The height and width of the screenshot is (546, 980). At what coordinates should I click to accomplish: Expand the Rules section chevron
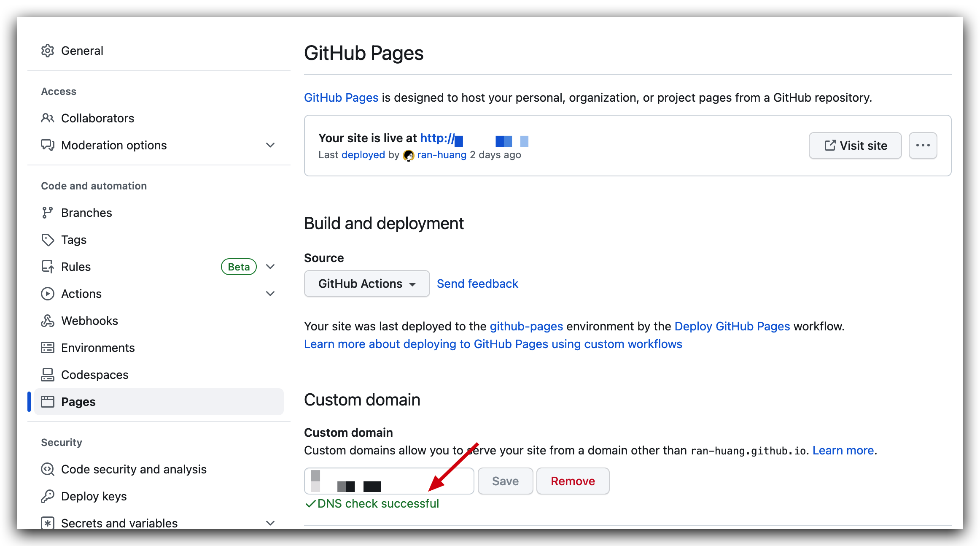270,267
